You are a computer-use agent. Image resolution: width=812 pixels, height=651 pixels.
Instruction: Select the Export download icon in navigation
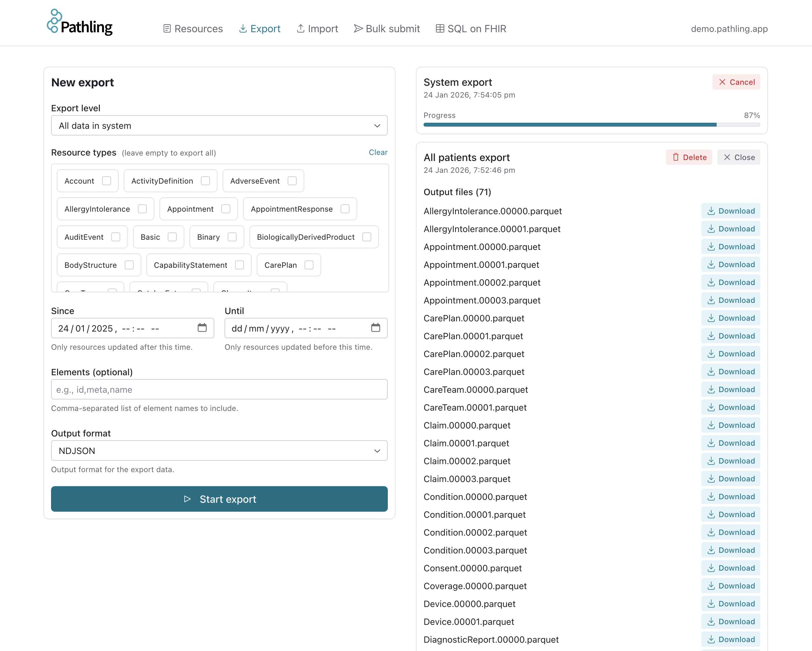[243, 28]
